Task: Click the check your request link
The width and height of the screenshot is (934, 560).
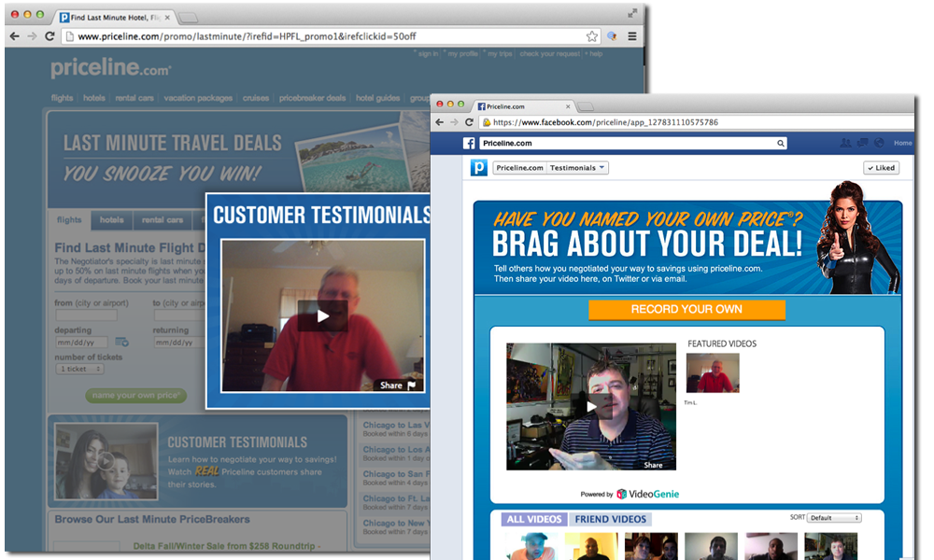Action: [x=549, y=53]
